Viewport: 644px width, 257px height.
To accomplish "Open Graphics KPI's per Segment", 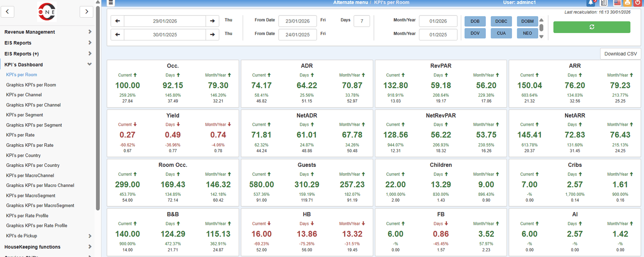I will [x=34, y=125].
